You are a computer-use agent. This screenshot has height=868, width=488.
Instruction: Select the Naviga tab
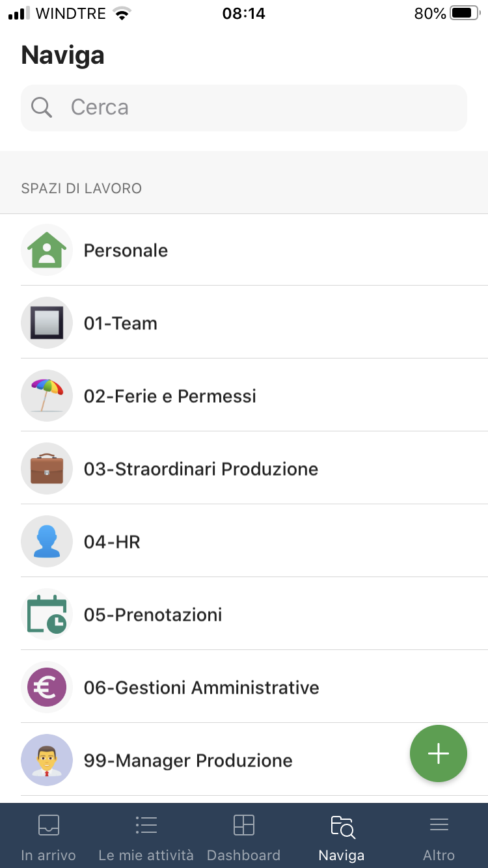(342, 836)
